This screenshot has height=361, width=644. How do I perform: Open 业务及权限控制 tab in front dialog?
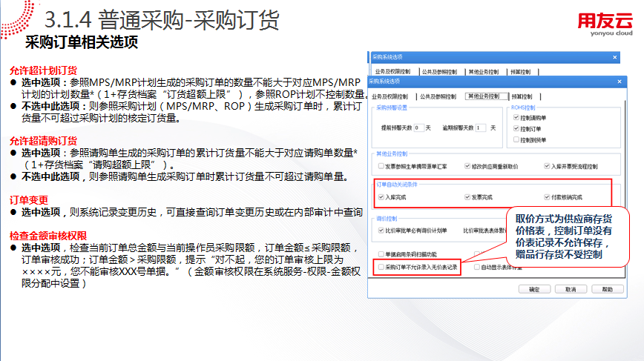[x=390, y=96]
